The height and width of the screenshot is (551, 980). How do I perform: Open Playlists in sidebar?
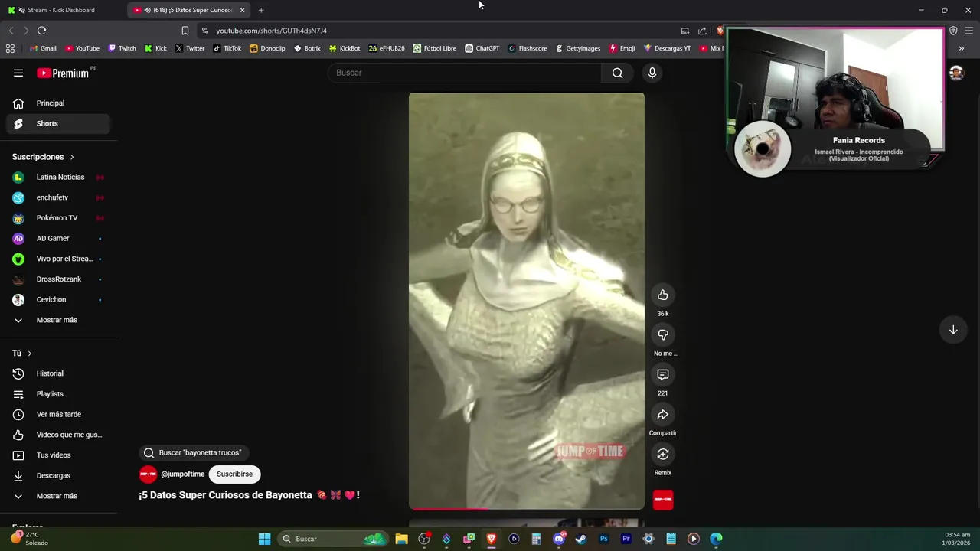click(58, 394)
